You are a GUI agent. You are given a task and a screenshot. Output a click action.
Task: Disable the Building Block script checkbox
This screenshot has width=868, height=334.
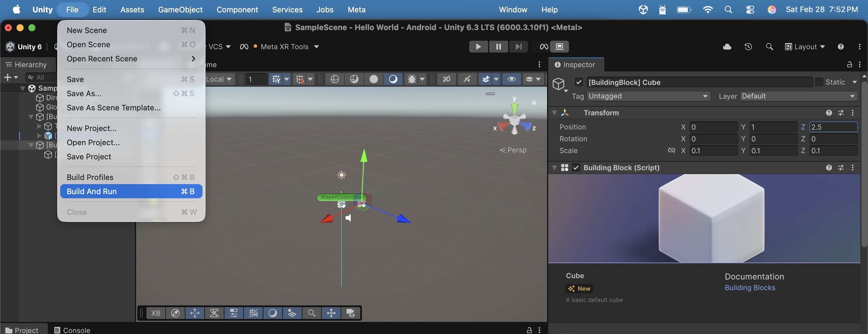click(576, 168)
